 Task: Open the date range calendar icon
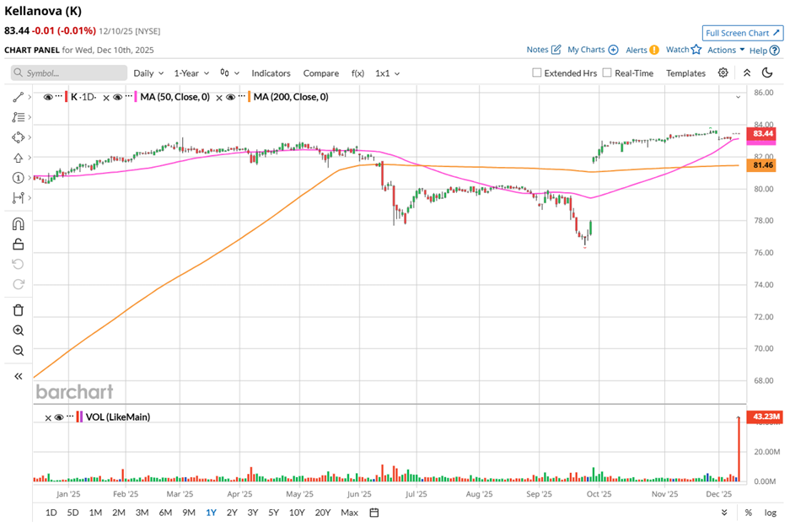tap(374, 513)
